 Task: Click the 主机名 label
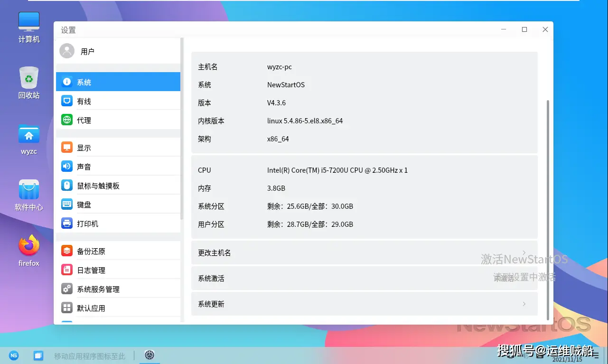(x=208, y=67)
